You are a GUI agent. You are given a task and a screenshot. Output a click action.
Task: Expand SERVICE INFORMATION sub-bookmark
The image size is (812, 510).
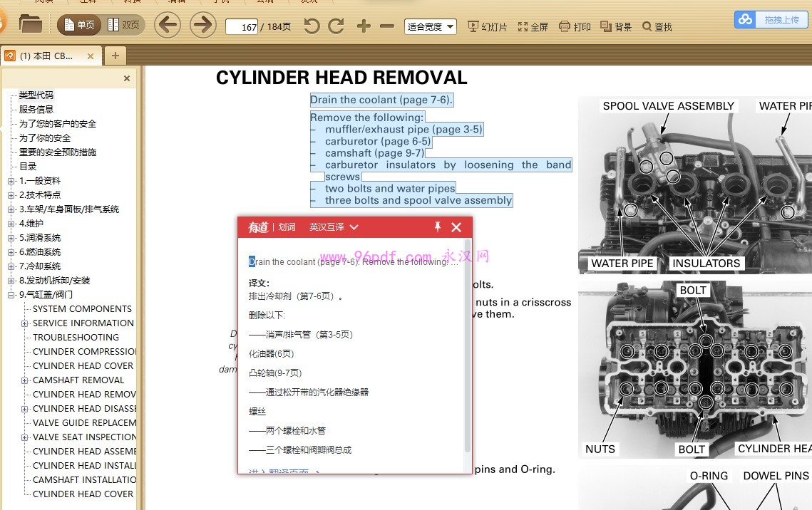pyautogui.click(x=24, y=323)
